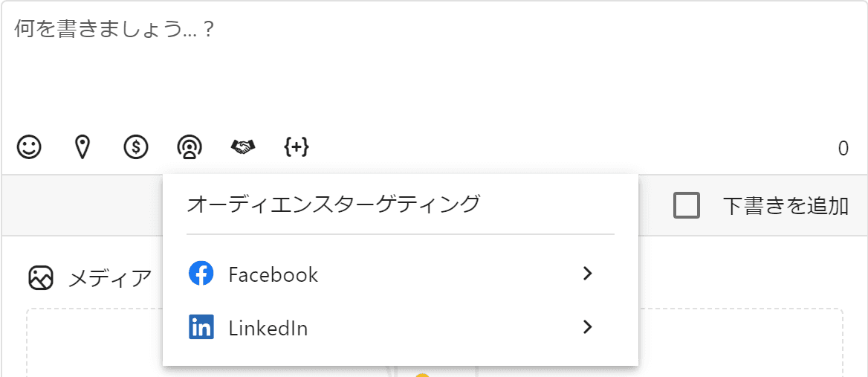Toggle the audience targeting icon
Screen dimensions: 868x377
190,147
